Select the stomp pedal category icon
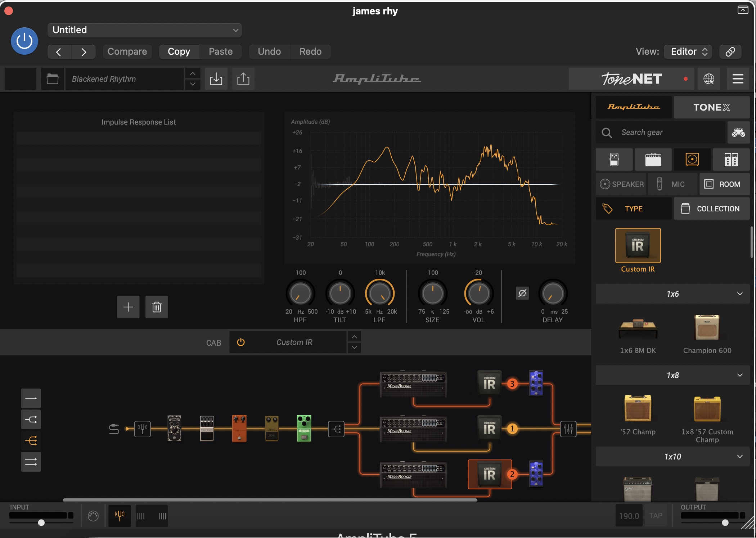Screen dimensions: 756x538 pos(614,160)
